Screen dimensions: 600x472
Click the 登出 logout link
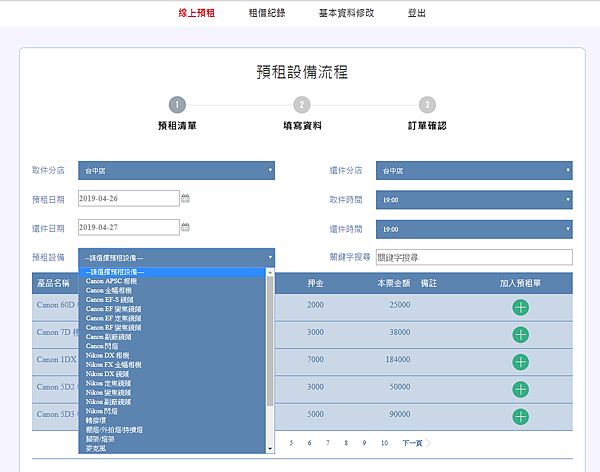click(416, 13)
